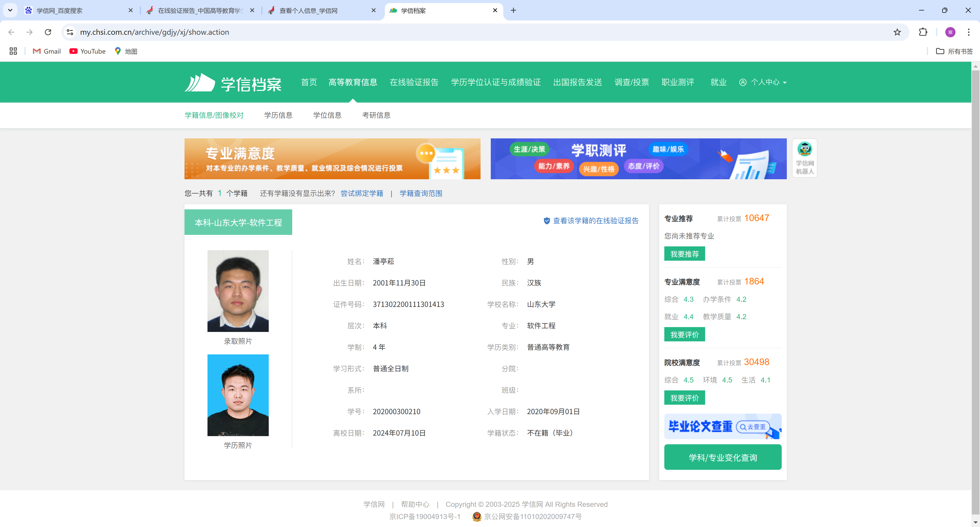Open the browser extensions icon
980x527 pixels.
(x=923, y=32)
